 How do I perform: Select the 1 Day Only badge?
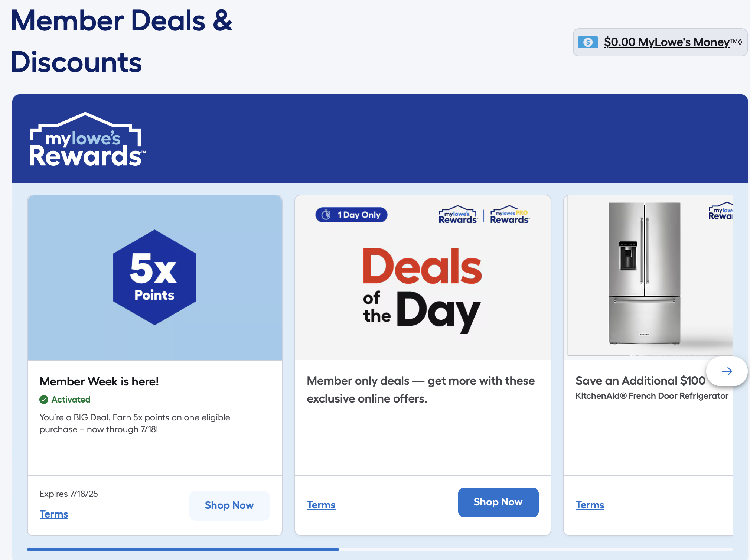tap(351, 215)
